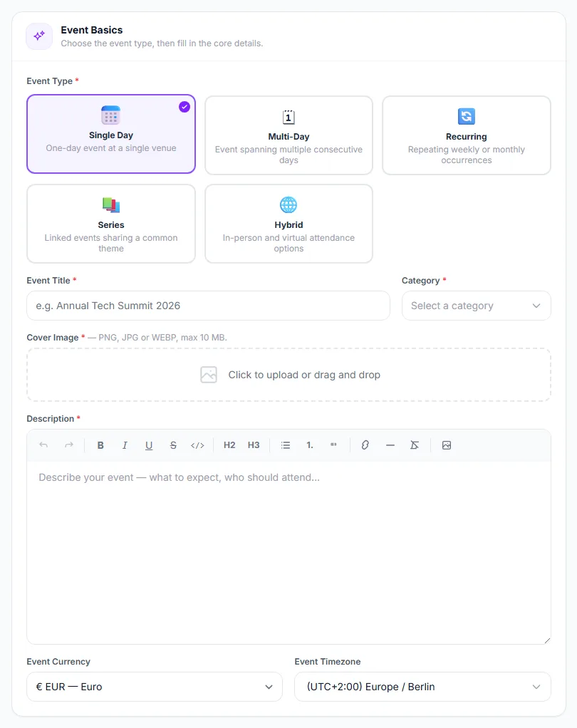Expand the Event Currency dropdown
Screen dimensions: 577x728
pyautogui.click(x=155, y=687)
